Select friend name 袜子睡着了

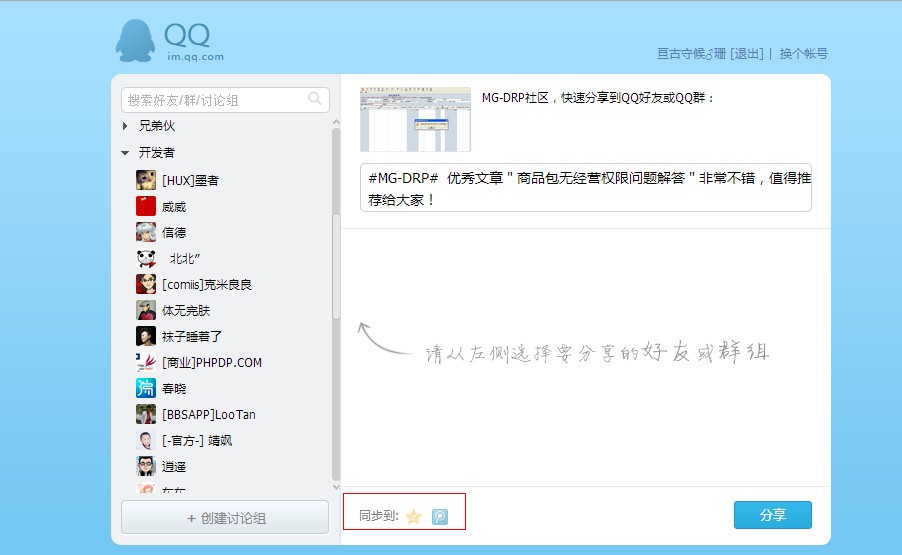tap(192, 336)
